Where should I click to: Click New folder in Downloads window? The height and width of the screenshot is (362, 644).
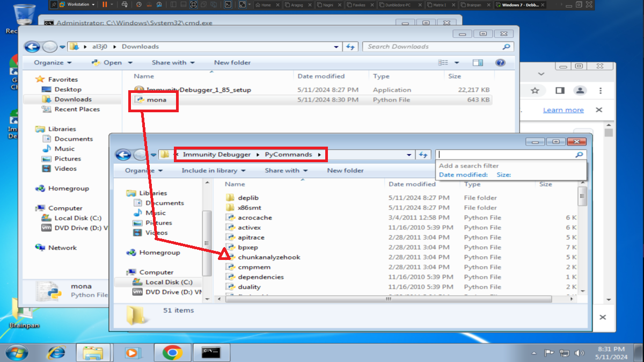232,63
